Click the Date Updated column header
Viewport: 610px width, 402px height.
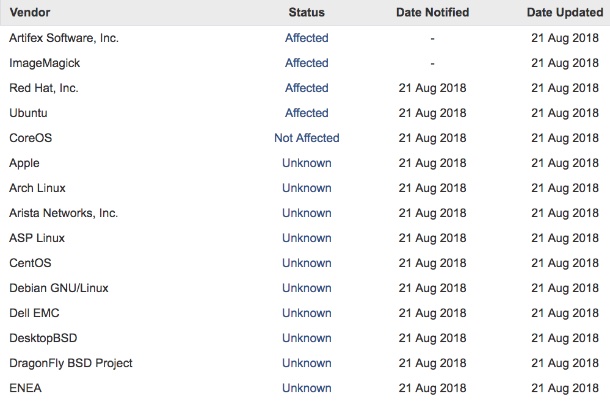pos(565,12)
